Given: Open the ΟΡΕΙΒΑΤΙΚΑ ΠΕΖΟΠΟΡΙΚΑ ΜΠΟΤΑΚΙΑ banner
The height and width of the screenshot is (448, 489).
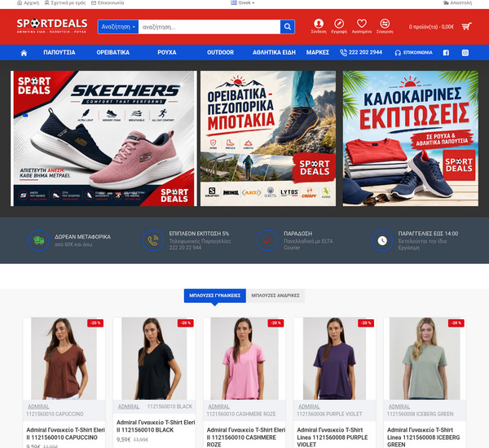Looking at the screenshot, I should 268,138.
